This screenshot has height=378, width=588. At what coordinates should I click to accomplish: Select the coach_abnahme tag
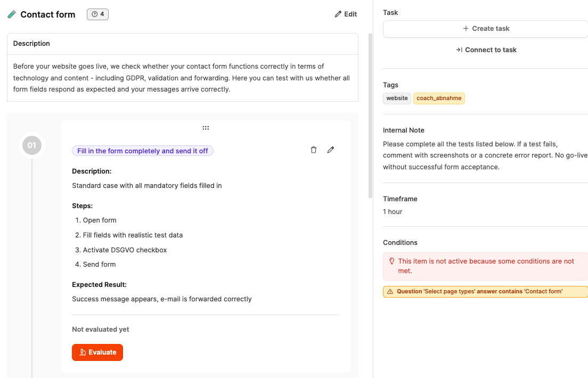439,98
